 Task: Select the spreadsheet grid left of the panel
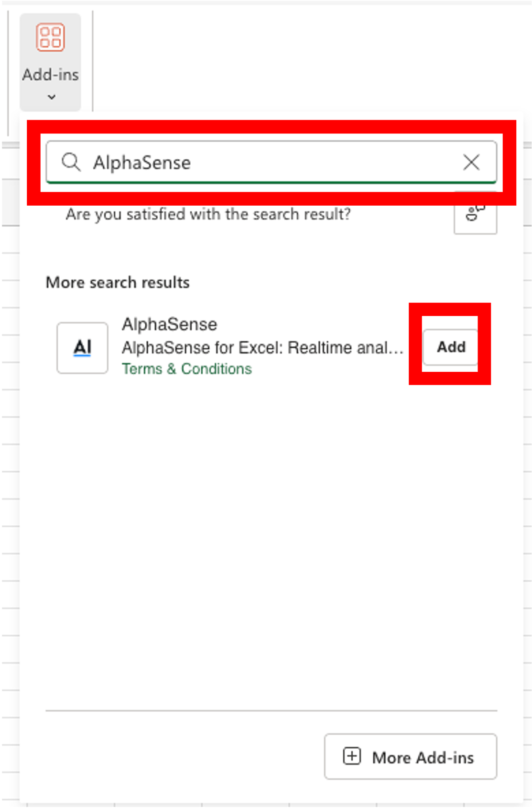(x=10, y=478)
